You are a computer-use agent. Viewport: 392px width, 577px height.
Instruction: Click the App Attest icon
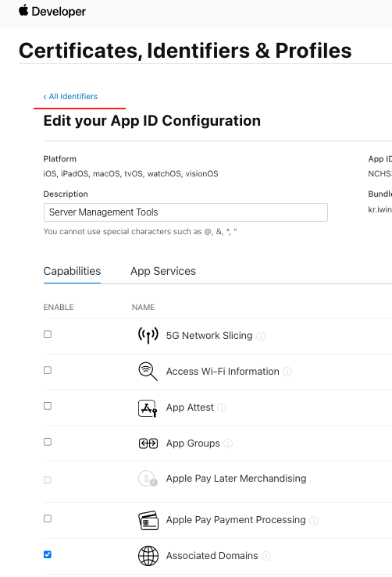point(148,408)
